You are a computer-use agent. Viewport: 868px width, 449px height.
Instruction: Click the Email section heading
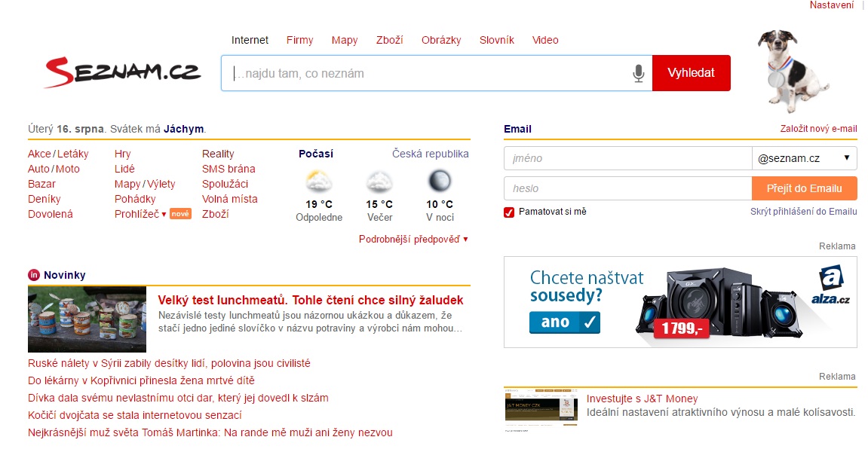[x=517, y=129]
